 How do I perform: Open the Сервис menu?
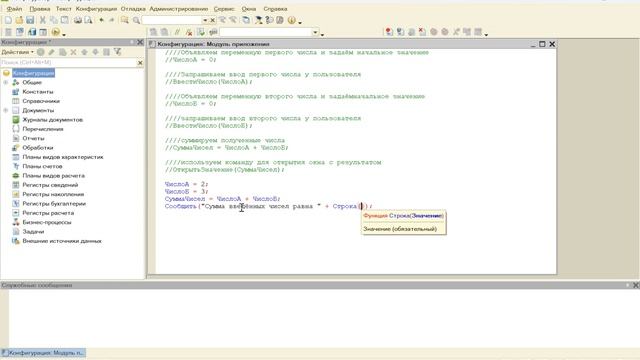pos(224,9)
